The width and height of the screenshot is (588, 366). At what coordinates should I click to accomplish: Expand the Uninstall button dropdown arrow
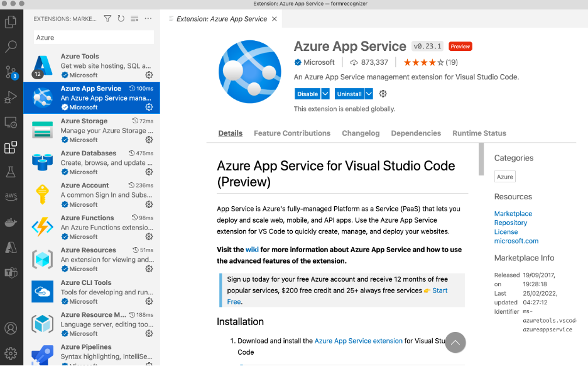pos(369,94)
